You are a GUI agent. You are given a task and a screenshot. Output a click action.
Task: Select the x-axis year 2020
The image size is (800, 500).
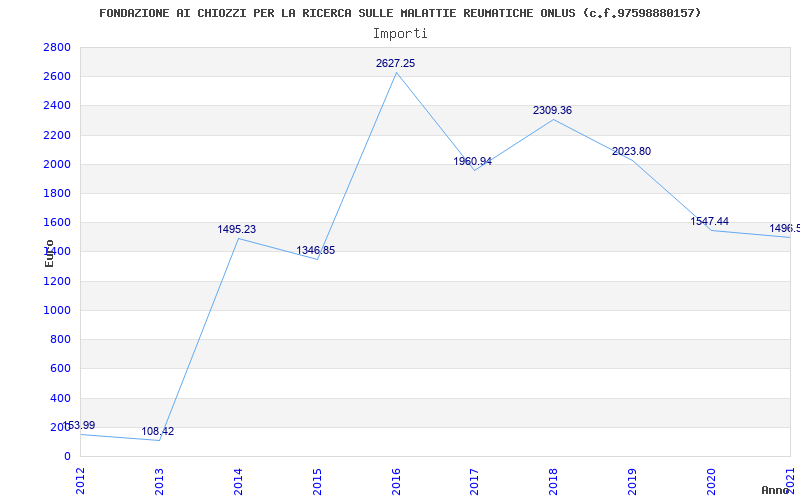(x=711, y=481)
